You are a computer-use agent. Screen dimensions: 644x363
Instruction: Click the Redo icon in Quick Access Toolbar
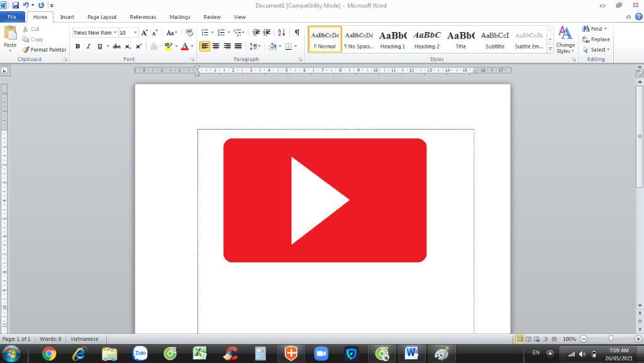point(41,5)
